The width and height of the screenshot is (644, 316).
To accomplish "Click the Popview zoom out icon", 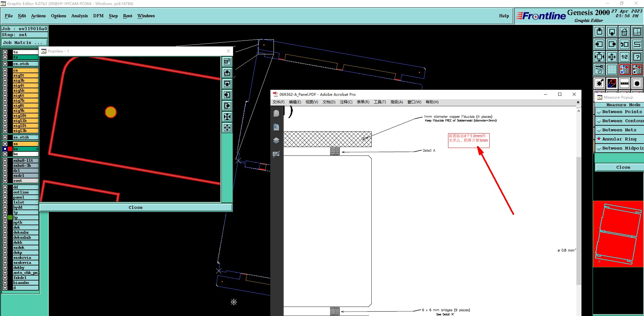I will [227, 128].
